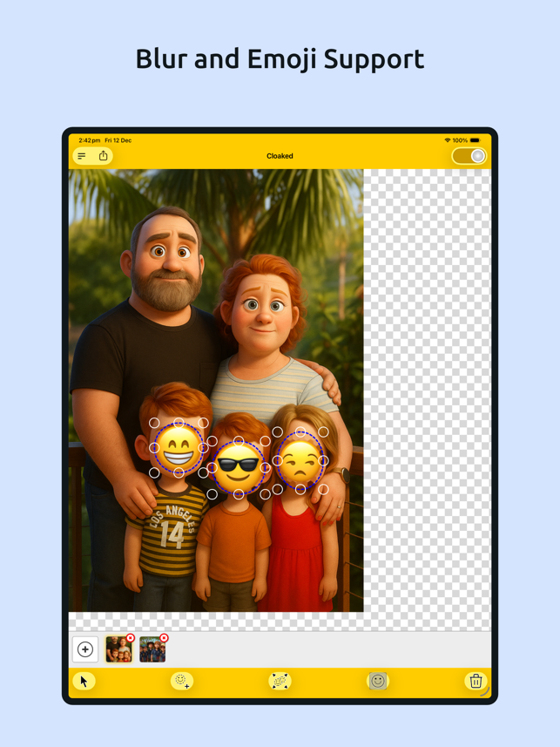Viewport: 560px width, 747px height.
Task: Choose the add face region tool
Action: [x=181, y=682]
